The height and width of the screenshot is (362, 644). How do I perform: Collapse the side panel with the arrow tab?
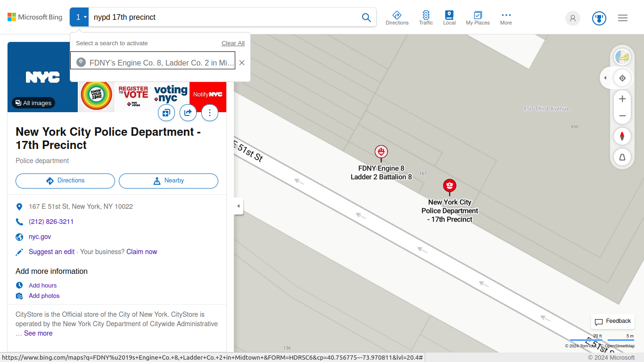pos(239,206)
